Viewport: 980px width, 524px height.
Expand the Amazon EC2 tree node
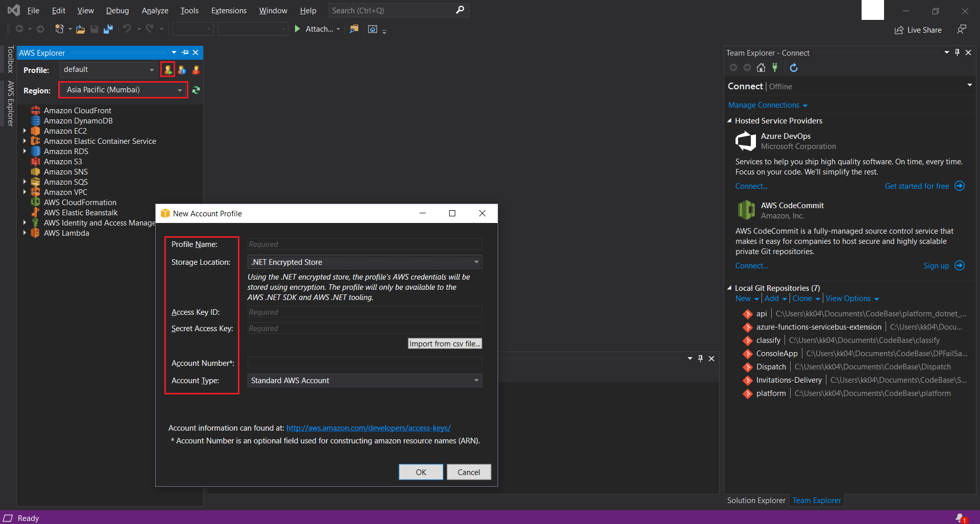pos(24,131)
